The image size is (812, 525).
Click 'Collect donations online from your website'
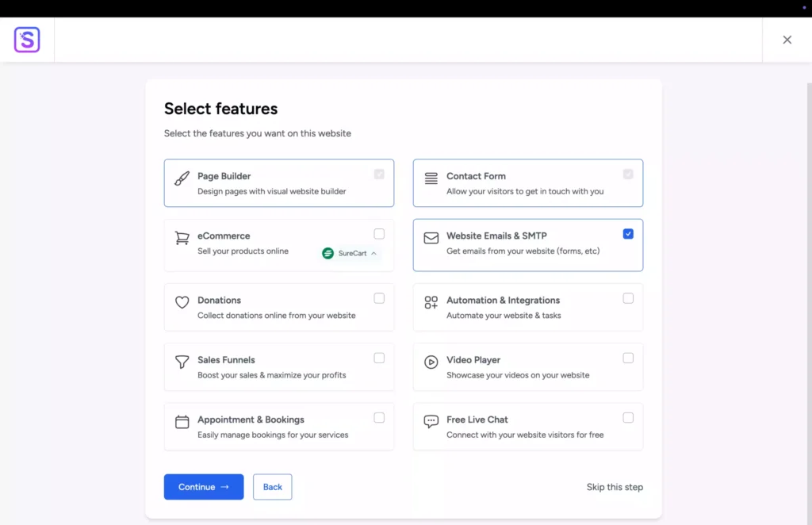pyautogui.click(x=277, y=316)
